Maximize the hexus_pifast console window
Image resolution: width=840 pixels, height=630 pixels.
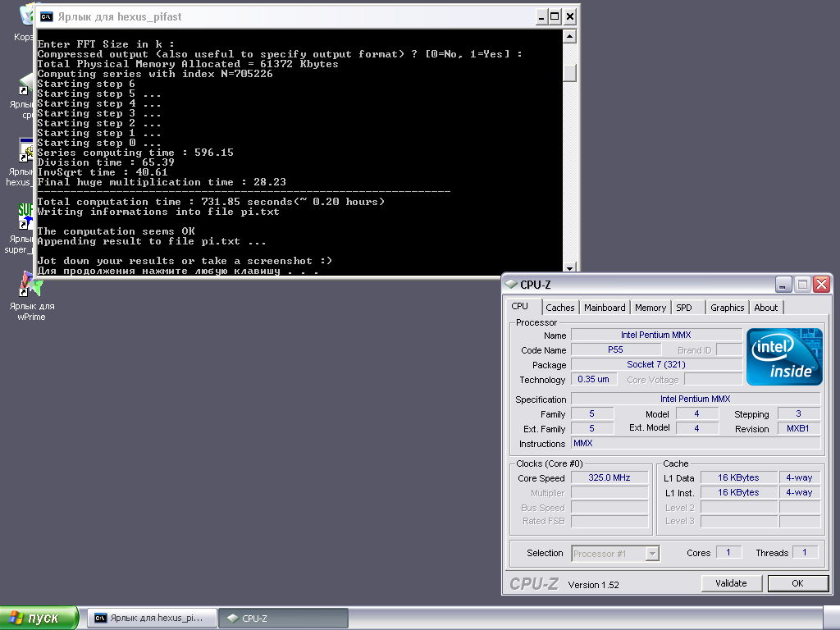pos(555,16)
